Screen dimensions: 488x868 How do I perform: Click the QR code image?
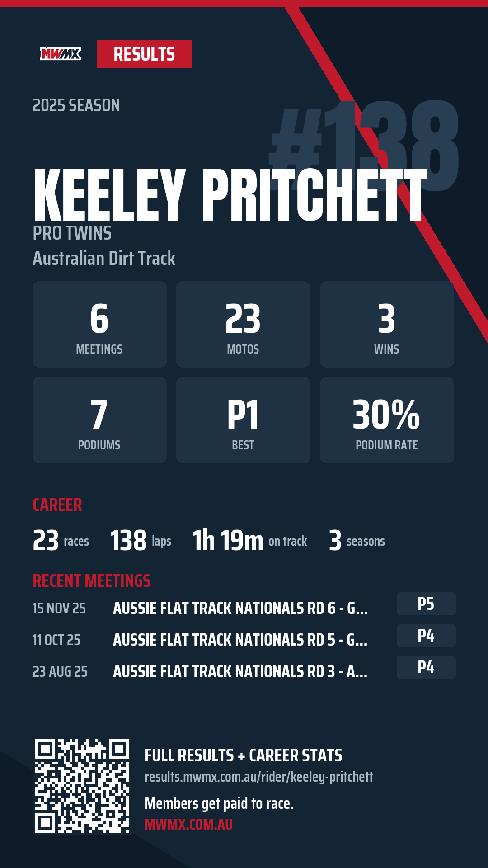click(82, 786)
